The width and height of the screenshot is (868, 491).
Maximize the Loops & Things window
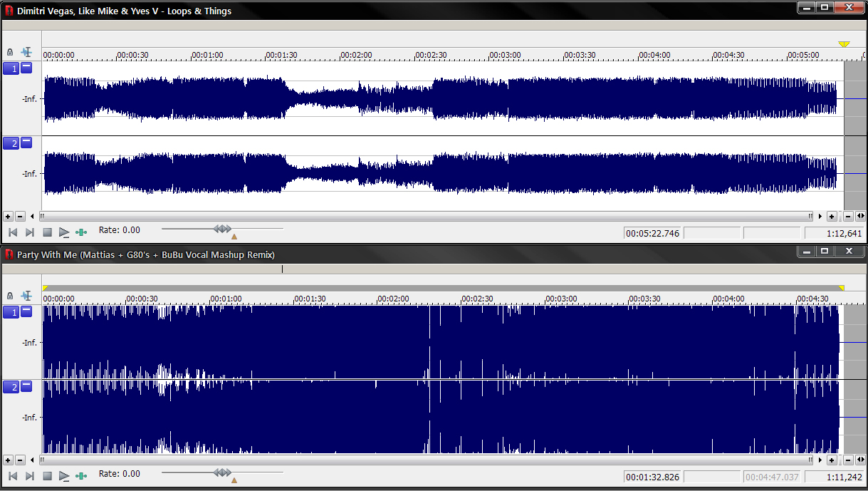(x=825, y=7)
